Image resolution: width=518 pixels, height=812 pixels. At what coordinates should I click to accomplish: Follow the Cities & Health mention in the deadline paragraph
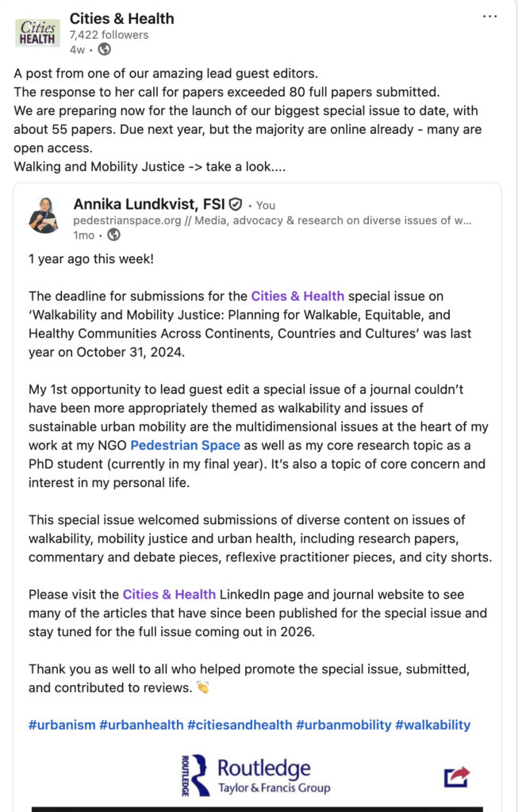(x=297, y=296)
